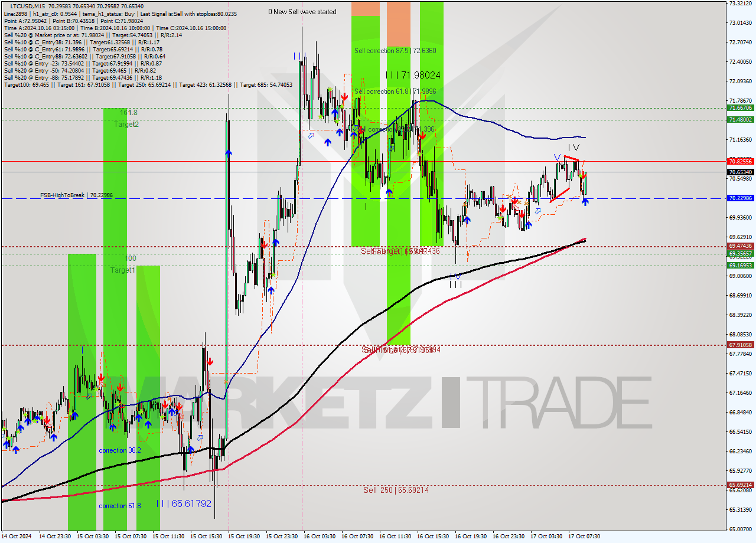Click the '16 Oct 03:30' time axis label

coord(321,537)
